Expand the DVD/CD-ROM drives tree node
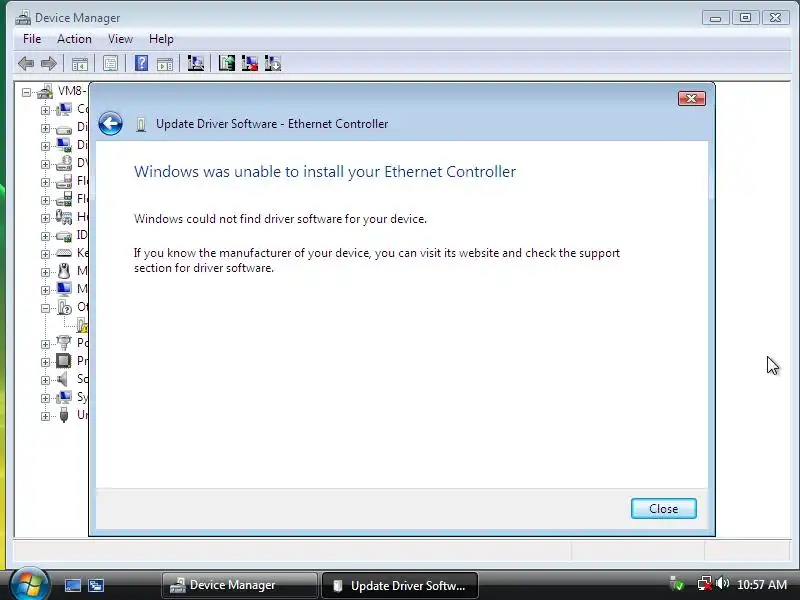 point(45,164)
